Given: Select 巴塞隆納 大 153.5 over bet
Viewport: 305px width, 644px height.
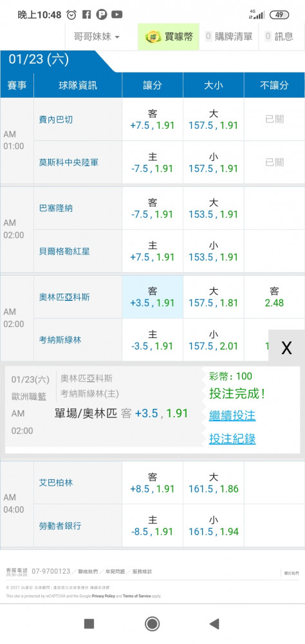Looking at the screenshot, I should 213,208.
